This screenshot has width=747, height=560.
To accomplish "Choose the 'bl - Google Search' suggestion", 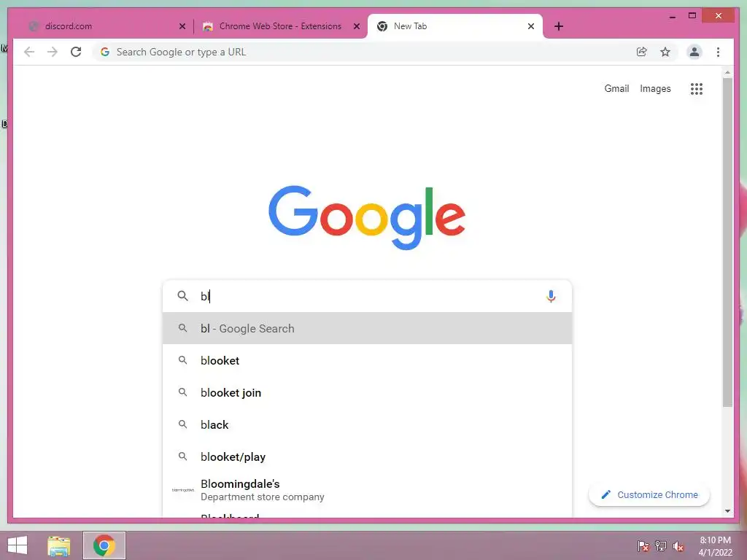I will (367, 329).
